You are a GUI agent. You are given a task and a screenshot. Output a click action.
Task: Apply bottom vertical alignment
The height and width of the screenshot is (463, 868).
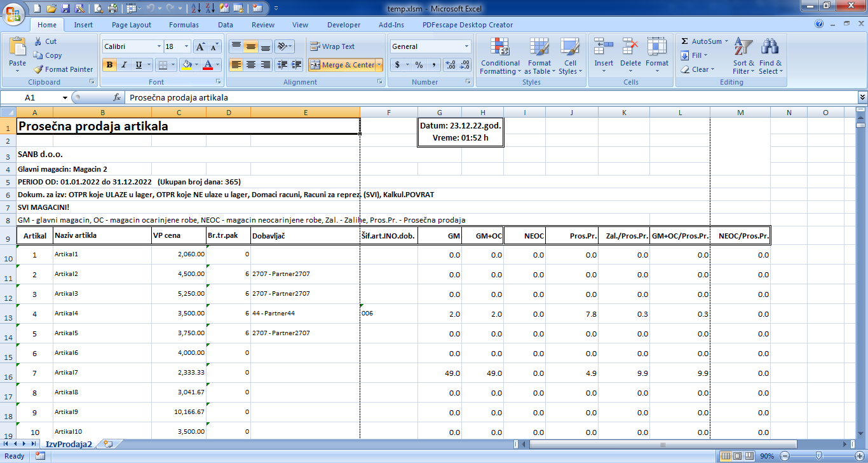tap(266, 46)
